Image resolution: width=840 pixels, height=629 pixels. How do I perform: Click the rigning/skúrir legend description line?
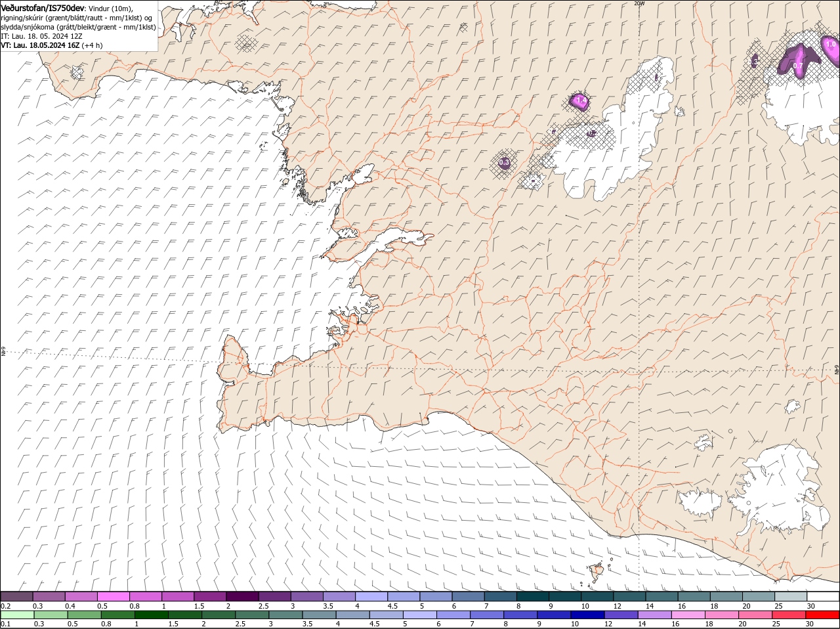point(77,18)
